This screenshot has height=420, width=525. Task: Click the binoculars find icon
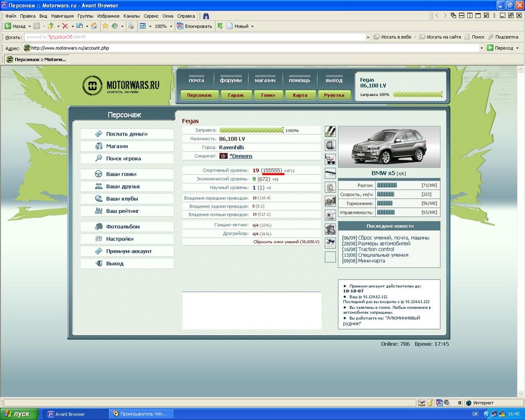click(x=205, y=16)
